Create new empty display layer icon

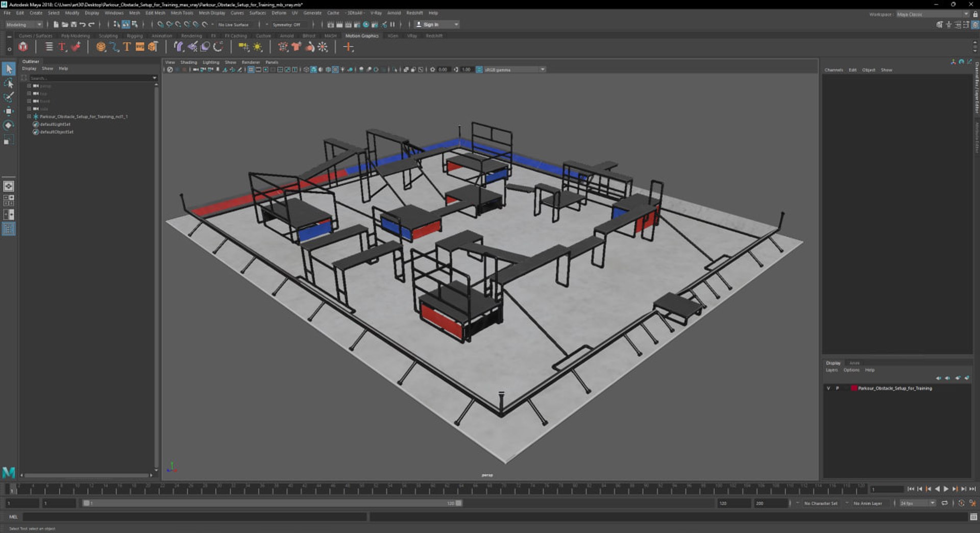pyautogui.click(x=958, y=378)
